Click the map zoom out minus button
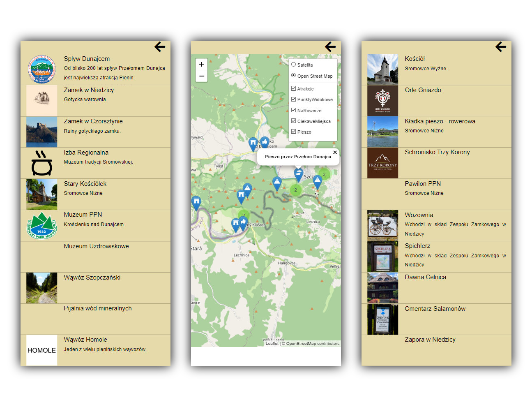The width and height of the screenshot is (532, 407). tap(201, 76)
